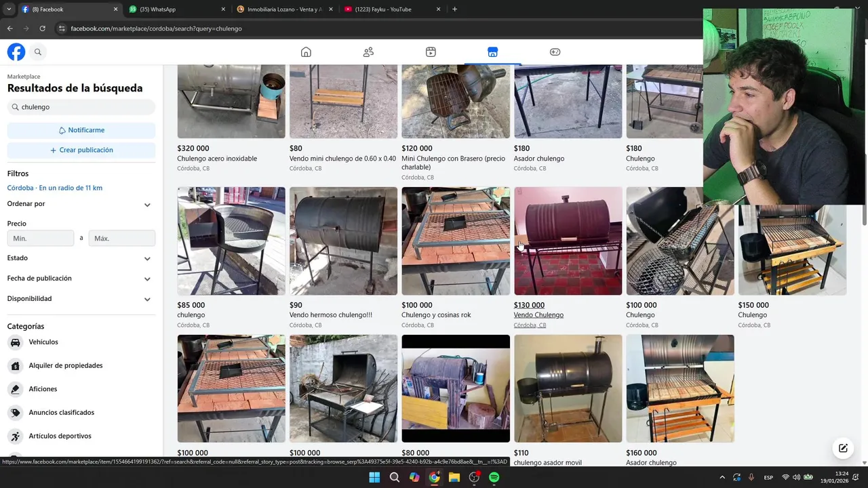Open the Gaming icon in top navigation
868x488 pixels.
point(555,52)
